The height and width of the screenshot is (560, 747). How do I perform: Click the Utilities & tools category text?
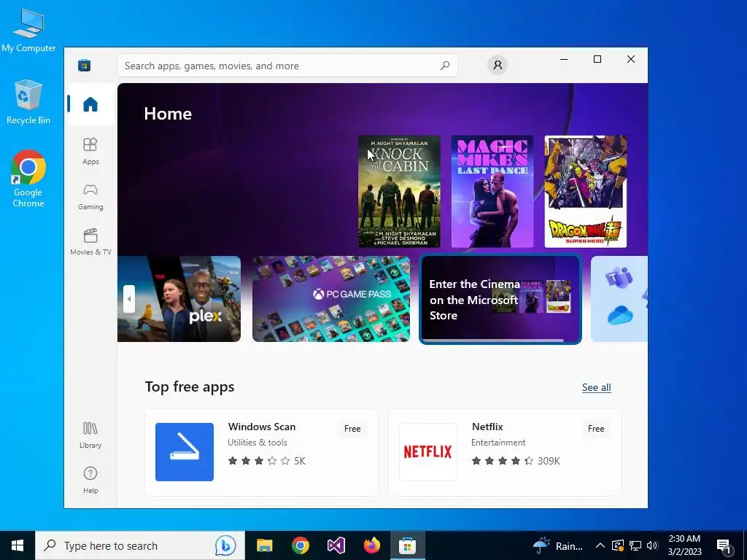(x=258, y=443)
